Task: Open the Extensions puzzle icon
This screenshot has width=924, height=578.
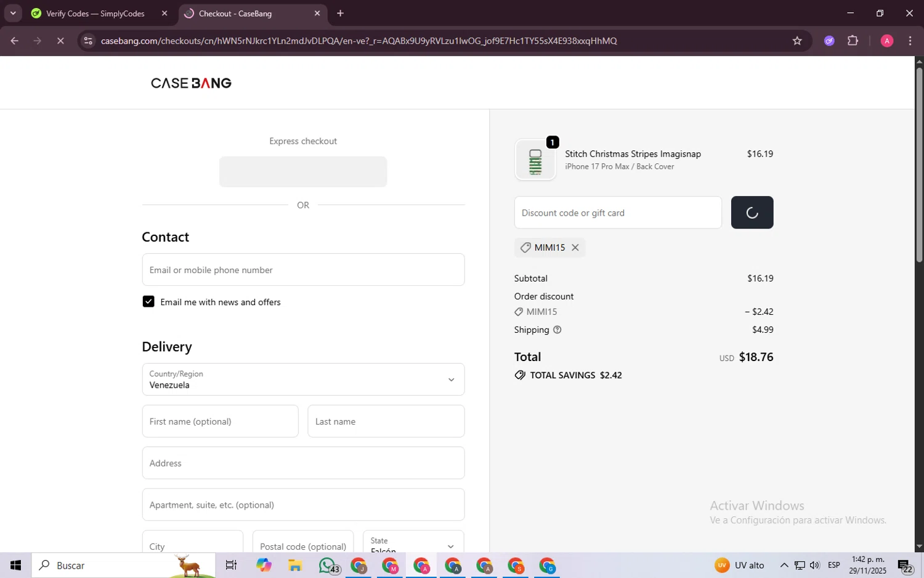Action: tap(853, 41)
